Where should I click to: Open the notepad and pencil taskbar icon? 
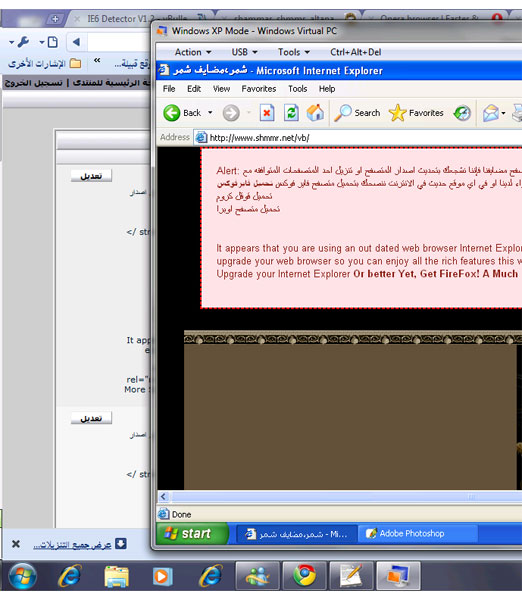pos(351,576)
